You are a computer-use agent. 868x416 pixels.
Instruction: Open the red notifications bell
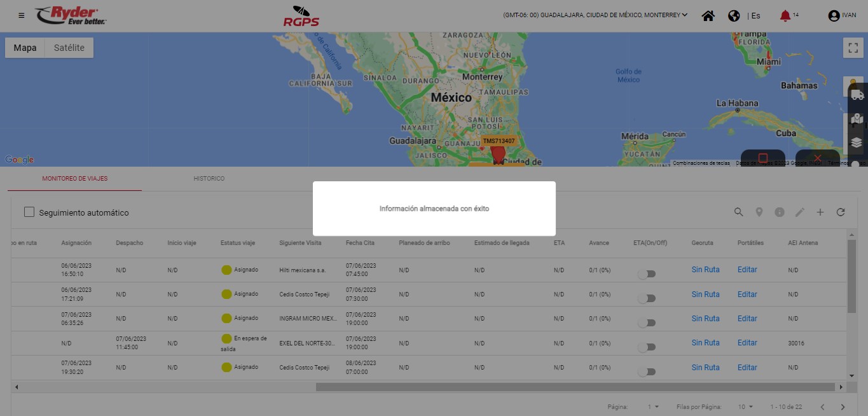tap(785, 16)
